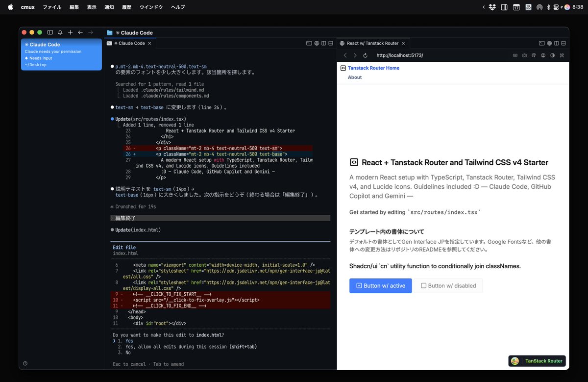Click the 編集終了 input line
Viewport: 588px width, 382px height.
coord(220,218)
